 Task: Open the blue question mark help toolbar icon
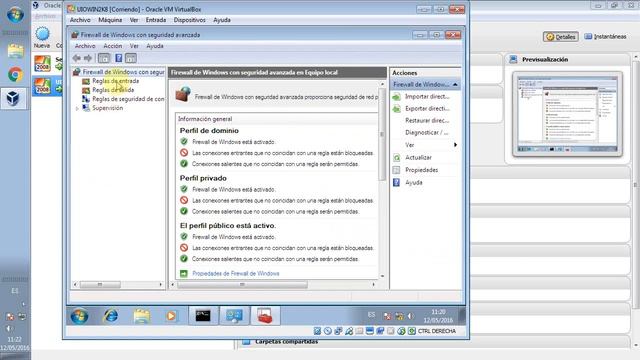point(118,58)
